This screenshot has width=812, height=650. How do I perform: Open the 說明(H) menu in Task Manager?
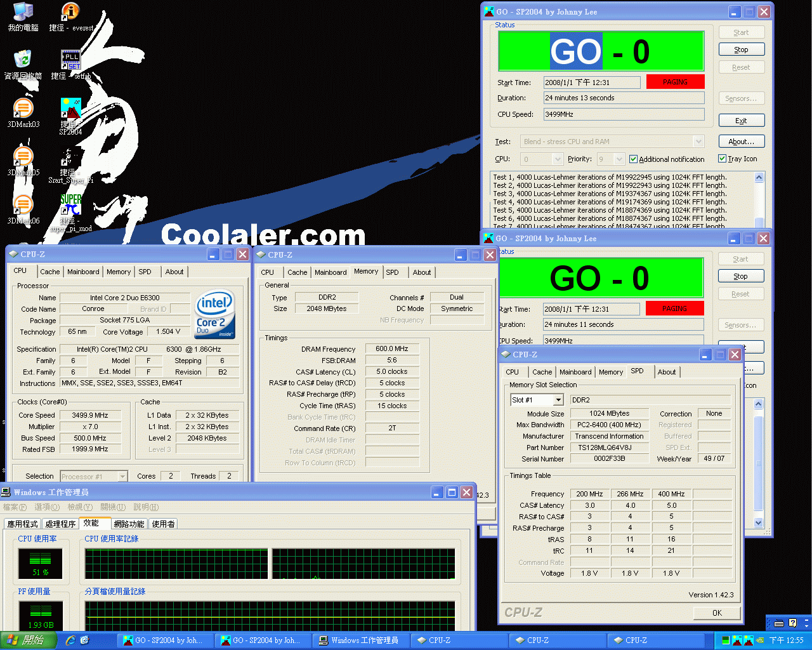(x=146, y=507)
